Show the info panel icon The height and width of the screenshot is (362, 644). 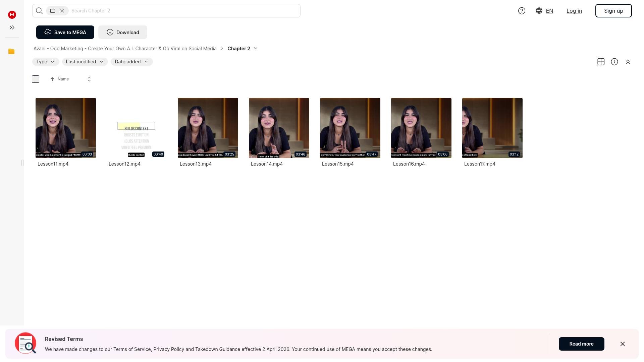tap(614, 62)
